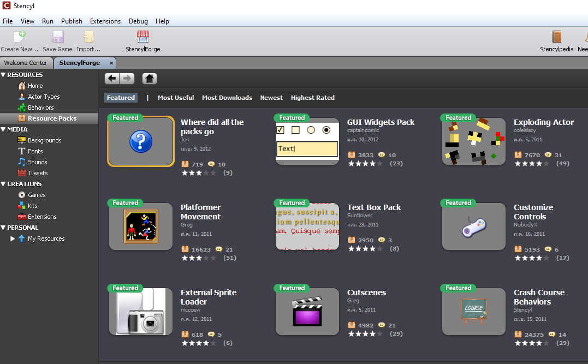Open Stencylpedia from the toolbar
Viewport: 588px width, 364px height.
coord(556,37)
